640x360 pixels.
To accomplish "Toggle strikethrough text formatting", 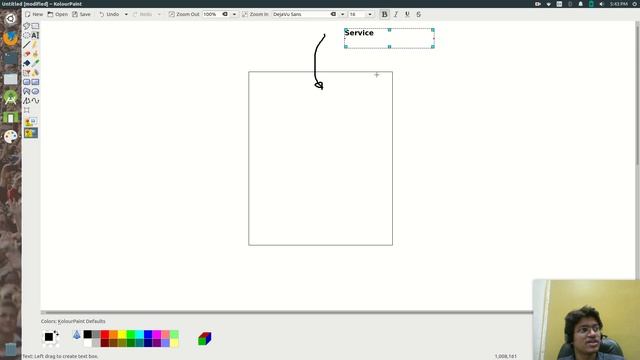I will click(x=418, y=14).
